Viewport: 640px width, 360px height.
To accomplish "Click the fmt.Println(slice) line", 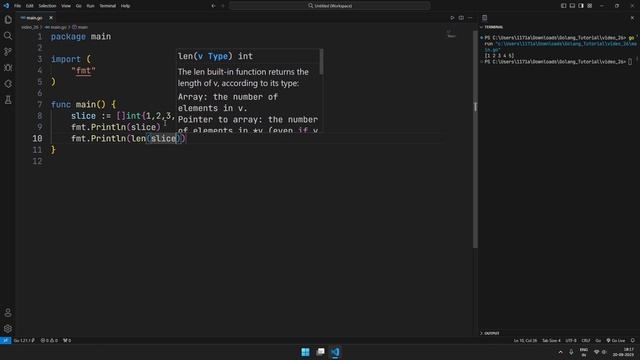I will (116, 127).
